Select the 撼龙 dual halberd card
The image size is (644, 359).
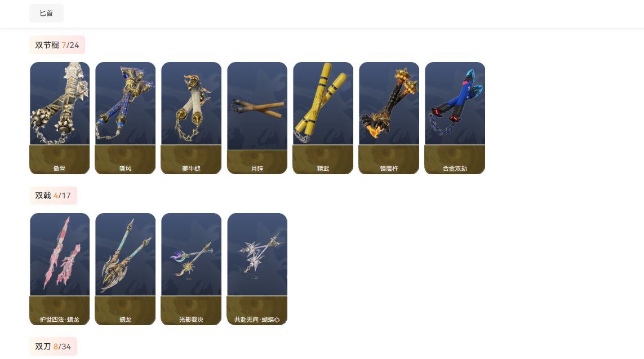(x=125, y=269)
